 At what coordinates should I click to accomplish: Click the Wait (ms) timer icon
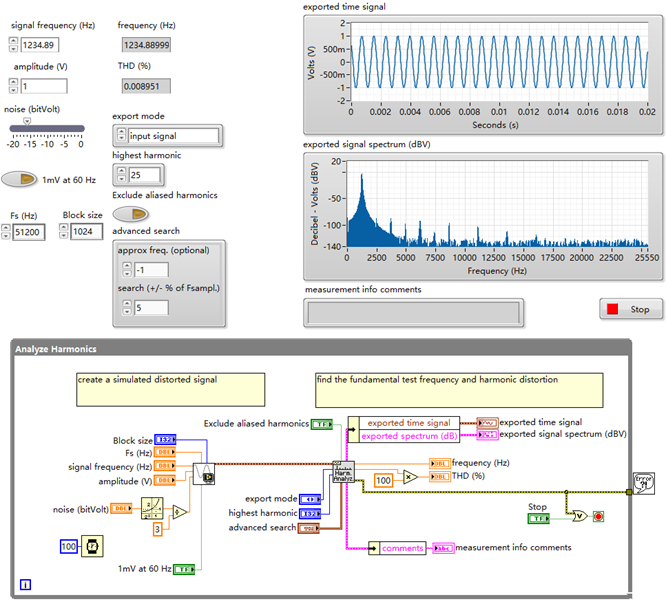92,546
